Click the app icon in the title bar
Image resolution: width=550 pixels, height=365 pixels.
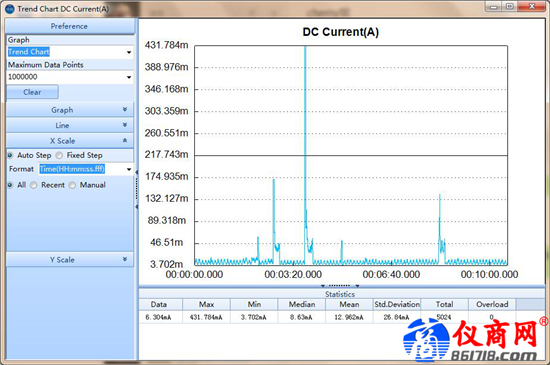[9, 9]
